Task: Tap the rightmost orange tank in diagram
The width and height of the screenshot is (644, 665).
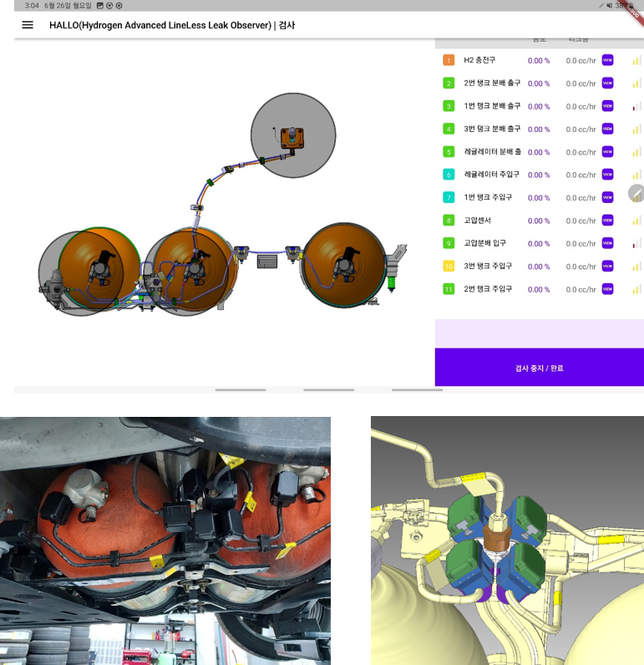Action: coord(344,264)
